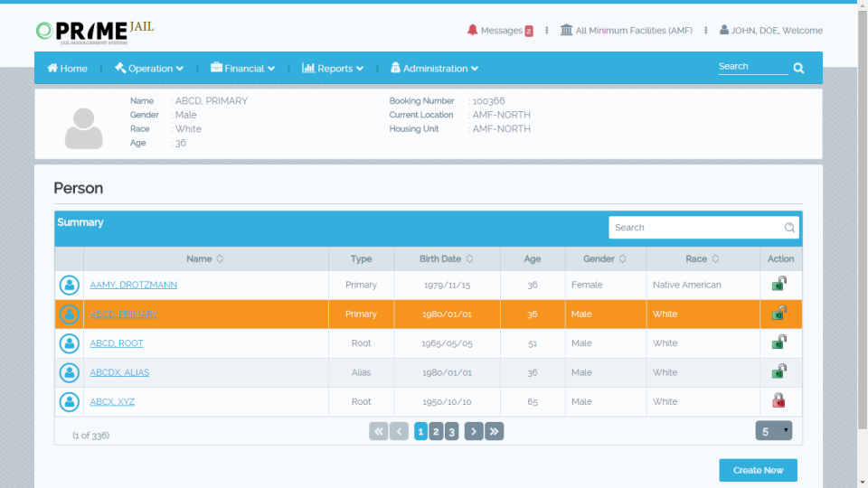Open rows-per-page dropdown showing 5
The image size is (868, 488).
pyautogui.click(x=774, y=431)
